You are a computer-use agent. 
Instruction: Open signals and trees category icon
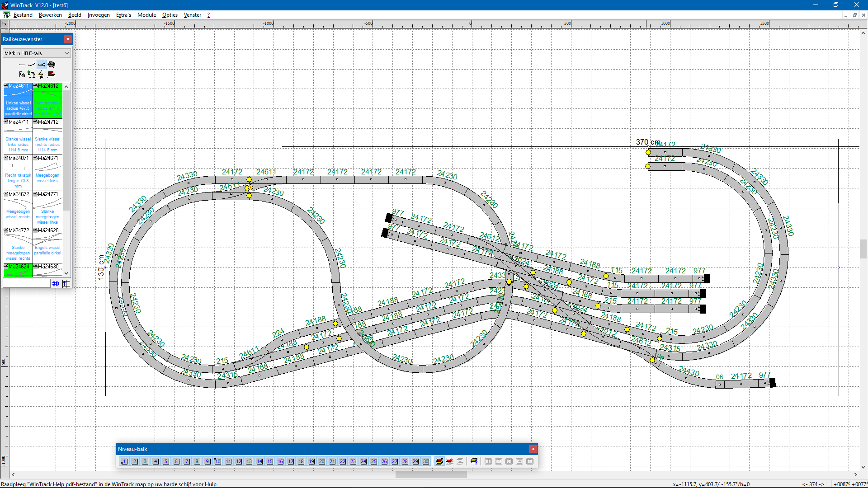(32, 75)
